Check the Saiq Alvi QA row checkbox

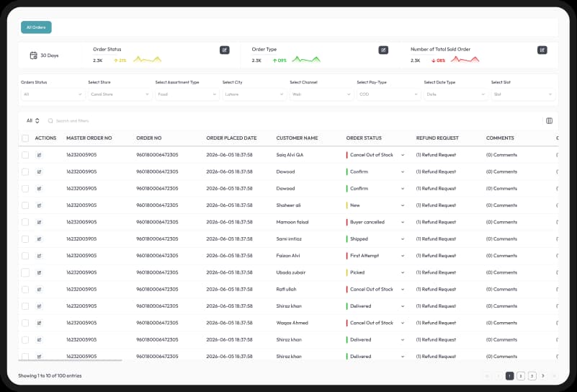coord(25,155)
